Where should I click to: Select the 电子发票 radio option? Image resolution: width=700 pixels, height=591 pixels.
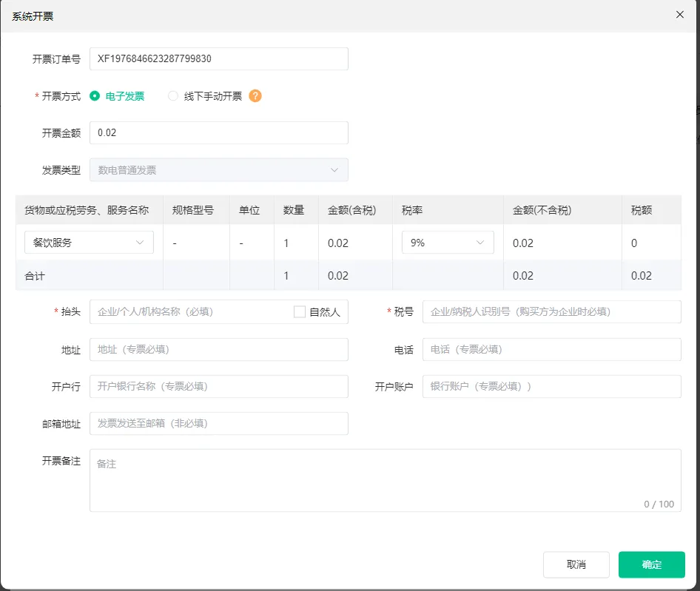(95, 96)
